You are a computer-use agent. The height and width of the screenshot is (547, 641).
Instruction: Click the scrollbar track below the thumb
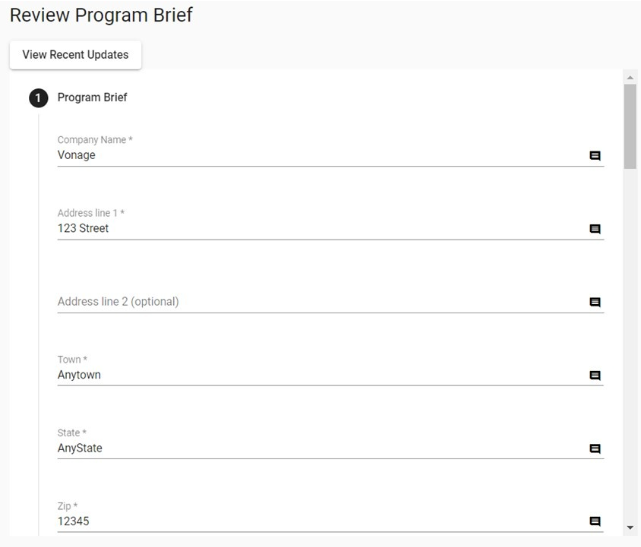(x=630, y=350)
